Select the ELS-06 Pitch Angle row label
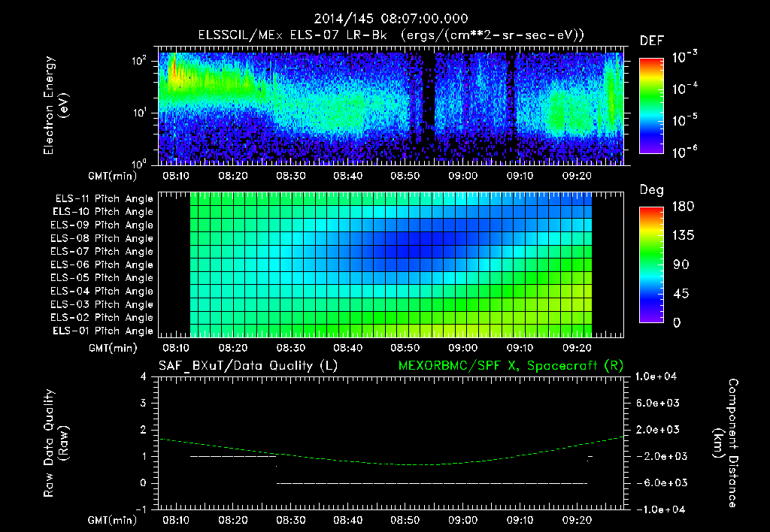 pyautogui.click(x=102, y=265)
